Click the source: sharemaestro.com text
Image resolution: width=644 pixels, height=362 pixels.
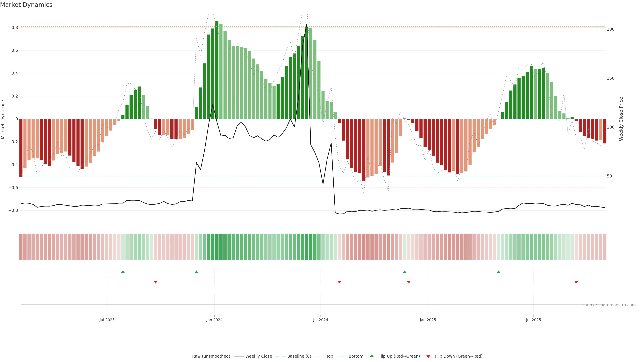(x=609, y=305)
